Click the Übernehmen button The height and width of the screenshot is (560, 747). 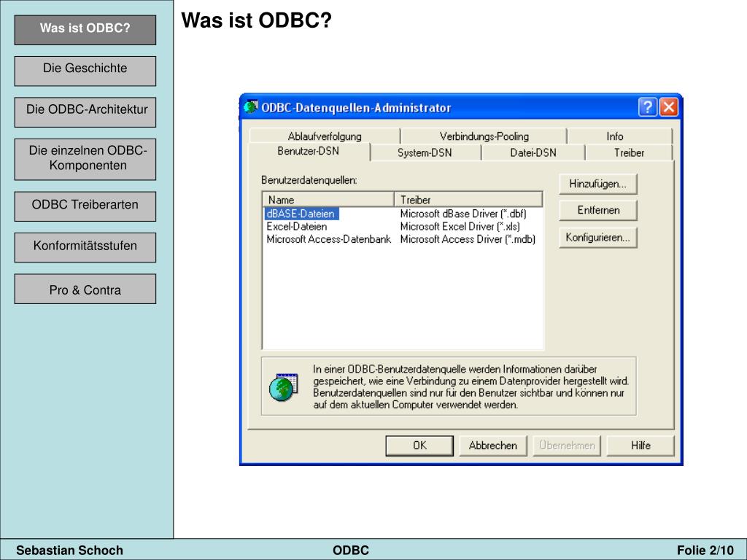point(567,446)
